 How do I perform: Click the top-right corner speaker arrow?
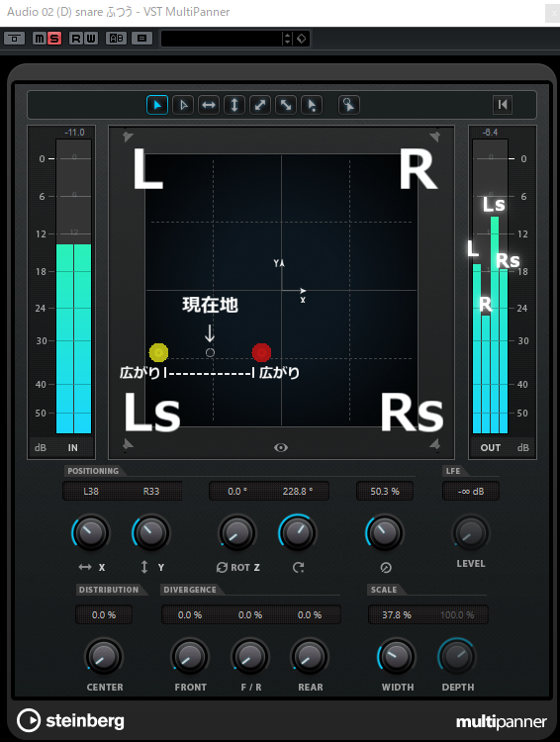point(434,137)
